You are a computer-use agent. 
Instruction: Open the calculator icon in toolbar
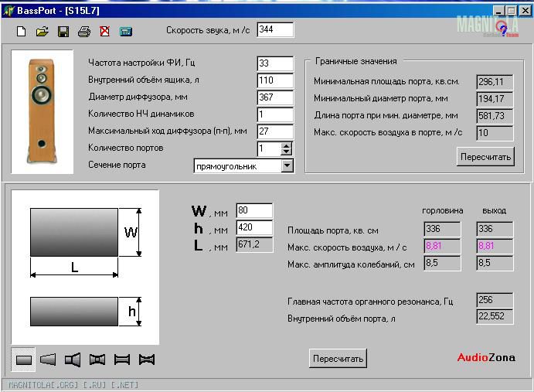tap(126, 32)
